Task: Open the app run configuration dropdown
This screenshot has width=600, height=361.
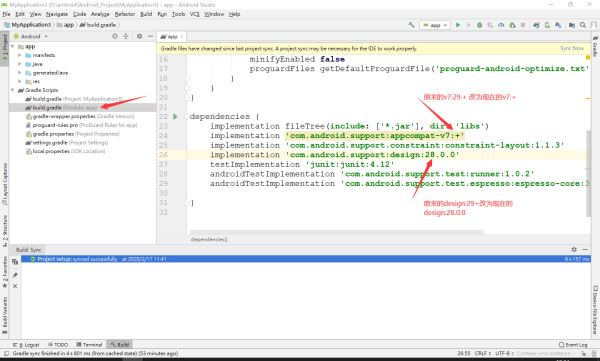Action: [435, 25]
